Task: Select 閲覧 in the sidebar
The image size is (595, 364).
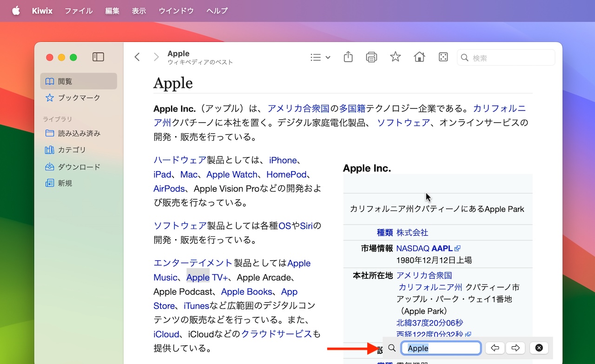Action: point(79,81)
